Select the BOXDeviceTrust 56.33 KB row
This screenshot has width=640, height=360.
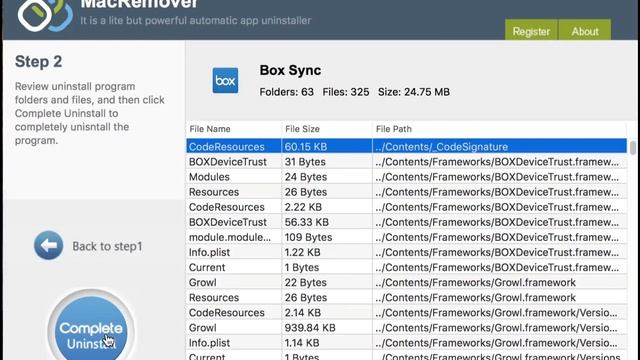pos(407,222)
